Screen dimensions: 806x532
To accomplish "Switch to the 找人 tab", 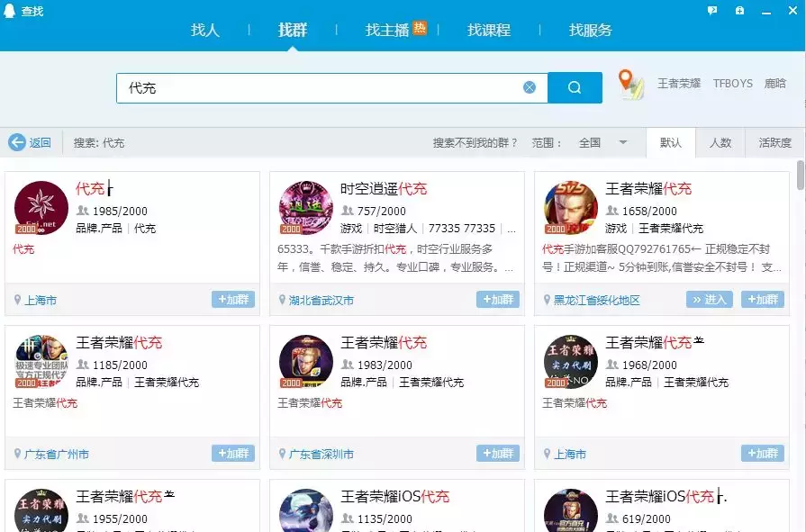I will [205, 30].
